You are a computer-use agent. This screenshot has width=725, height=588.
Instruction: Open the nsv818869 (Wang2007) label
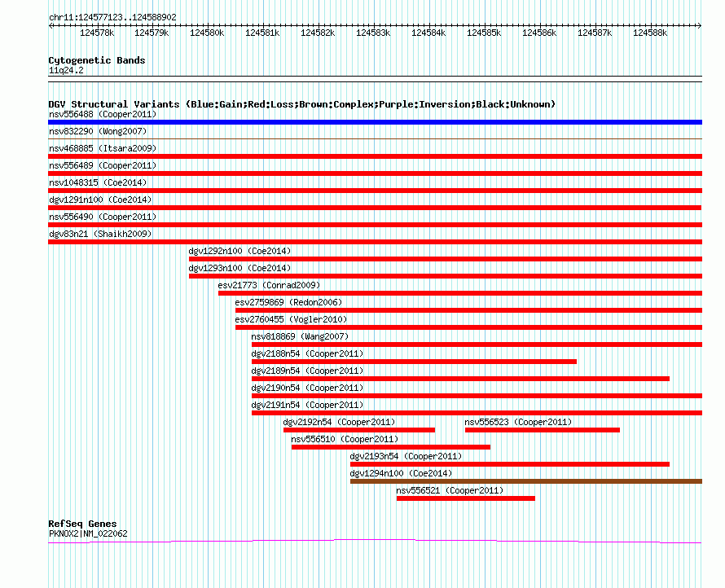tap(300, 336)
